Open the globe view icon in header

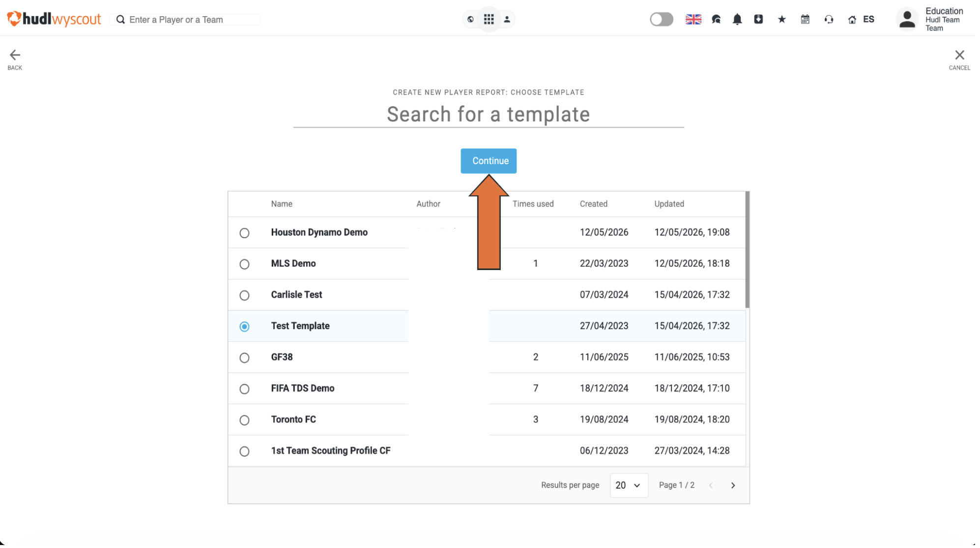(x=470, y=20)
